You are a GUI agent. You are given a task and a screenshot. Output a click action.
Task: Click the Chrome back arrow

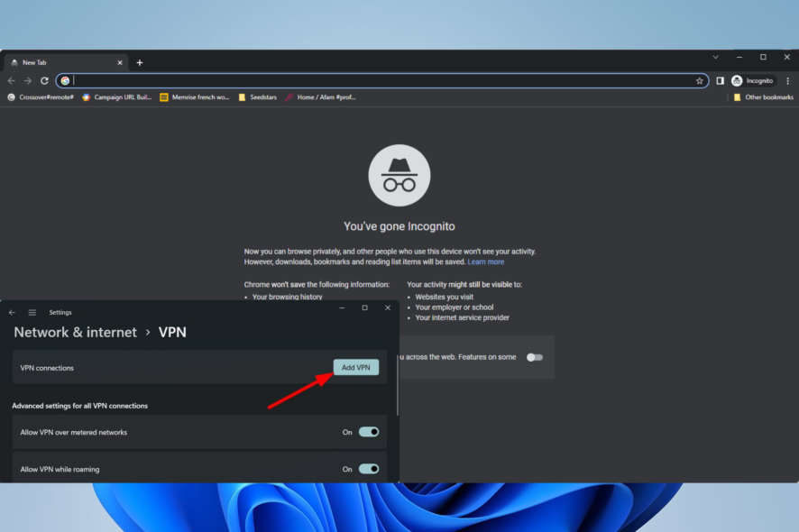pyautogui.click(x=11, y=80)
